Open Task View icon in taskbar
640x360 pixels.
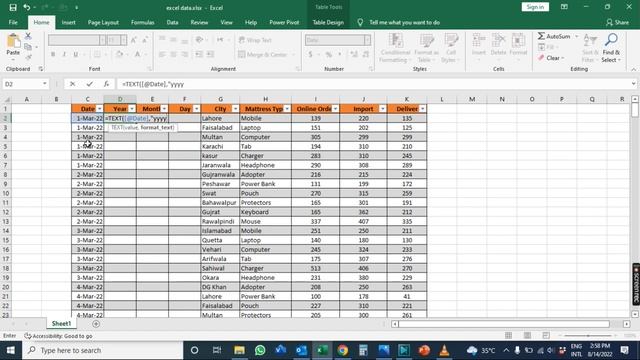[217, 350]
